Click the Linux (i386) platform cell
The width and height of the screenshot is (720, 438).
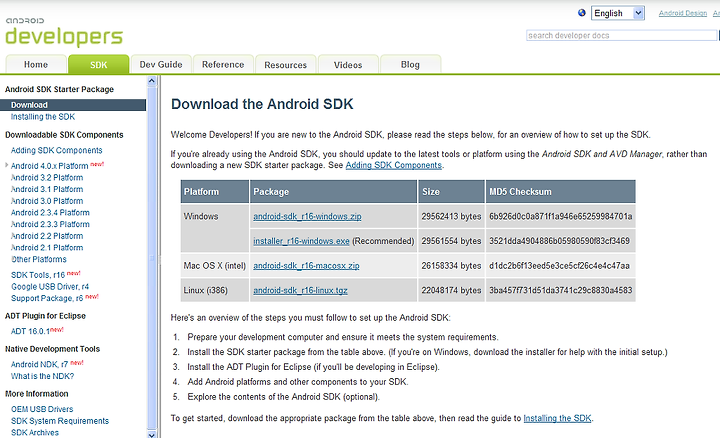(214, 291)
